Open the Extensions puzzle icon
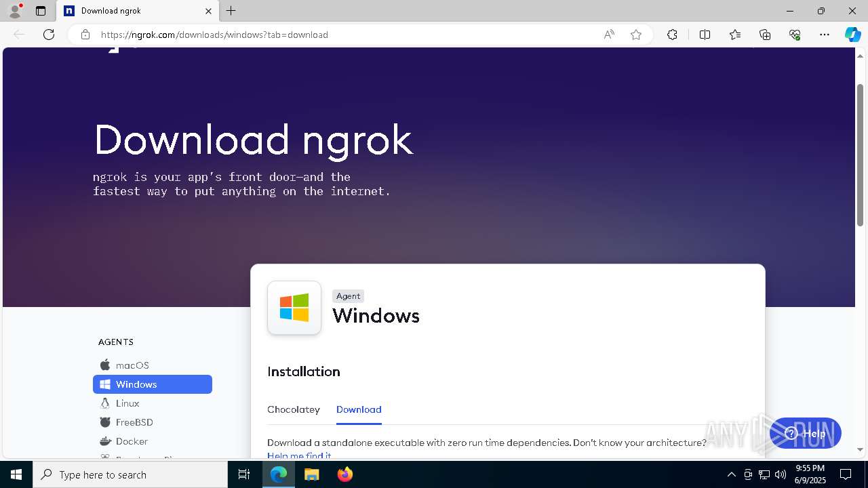Image resolution: width=868 pixels, height=488 pixels. click(x=672, y=35)
